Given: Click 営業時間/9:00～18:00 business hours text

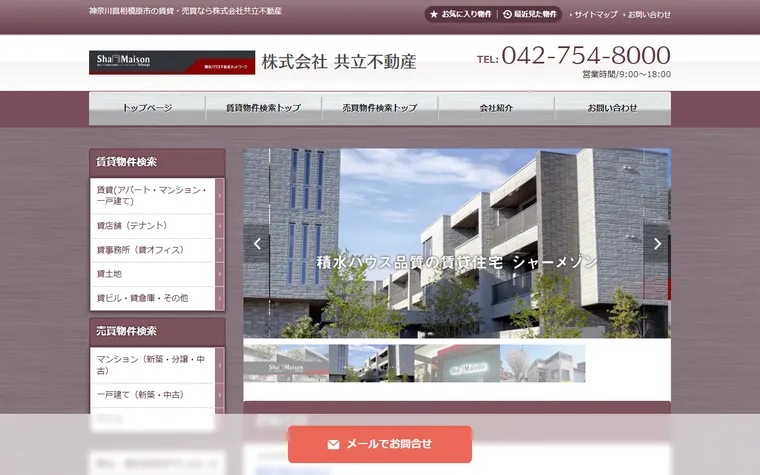Looking at the screenshot, I should [x=626, y=75].
